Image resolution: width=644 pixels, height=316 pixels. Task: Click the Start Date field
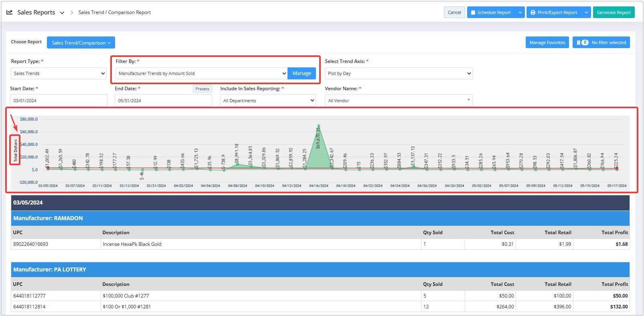coord(59,101)
